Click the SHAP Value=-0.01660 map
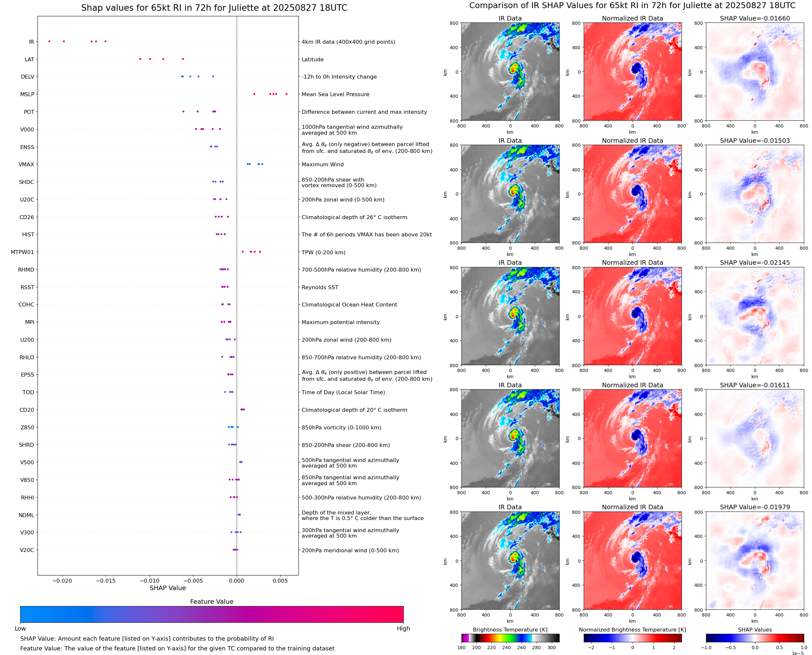812x655 pixels. (755, 72)
